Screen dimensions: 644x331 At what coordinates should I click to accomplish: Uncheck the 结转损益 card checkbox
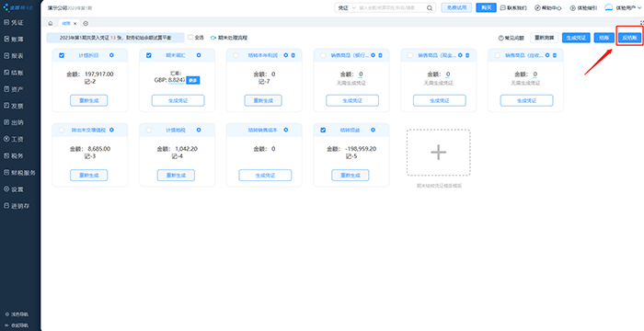[323, 130]
